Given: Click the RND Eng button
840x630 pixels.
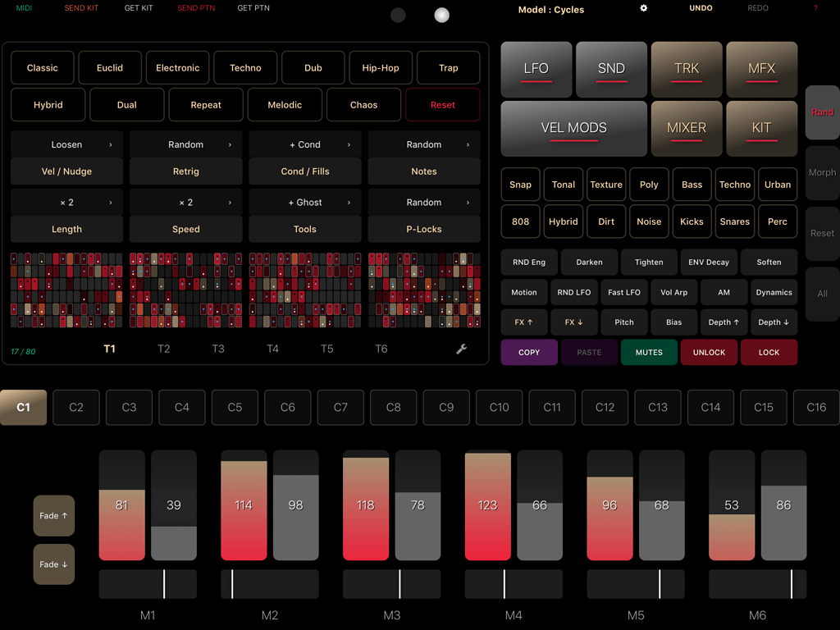Looking at the screenshot, I should click(x=529, y=262).
